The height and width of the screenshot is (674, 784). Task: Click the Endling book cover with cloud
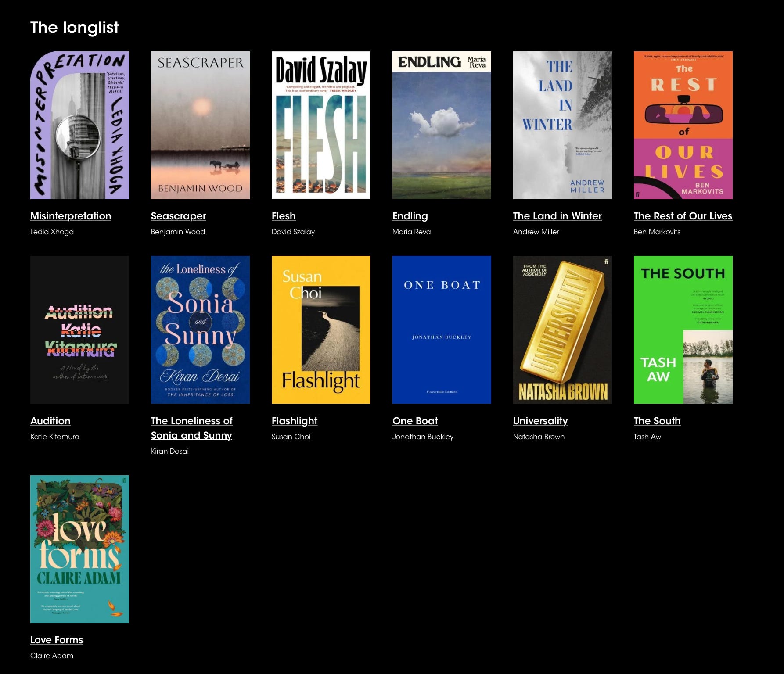pyautogui.click(x=442, y=125)
